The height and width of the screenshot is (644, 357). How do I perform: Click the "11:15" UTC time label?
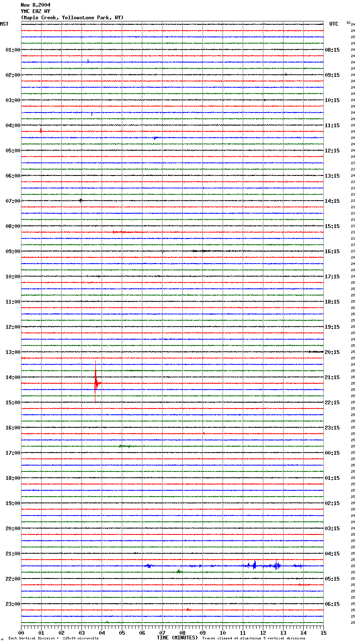coord(332,126)
